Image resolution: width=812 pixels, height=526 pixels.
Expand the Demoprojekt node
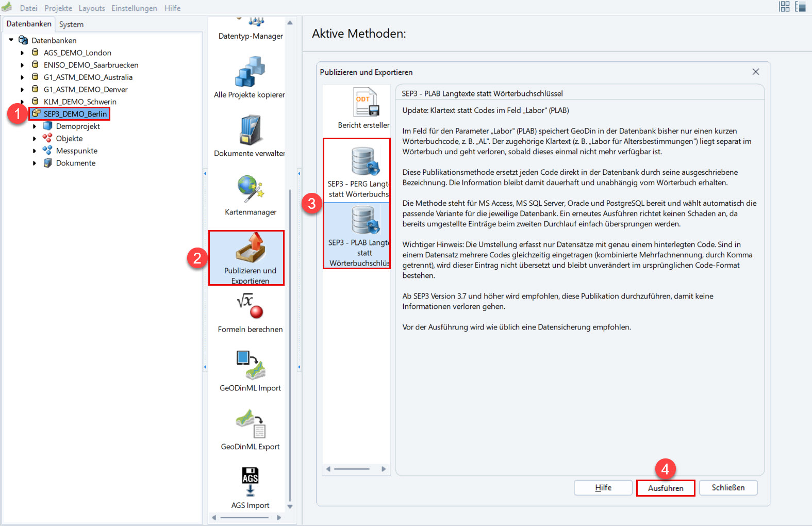coord(35,126)
